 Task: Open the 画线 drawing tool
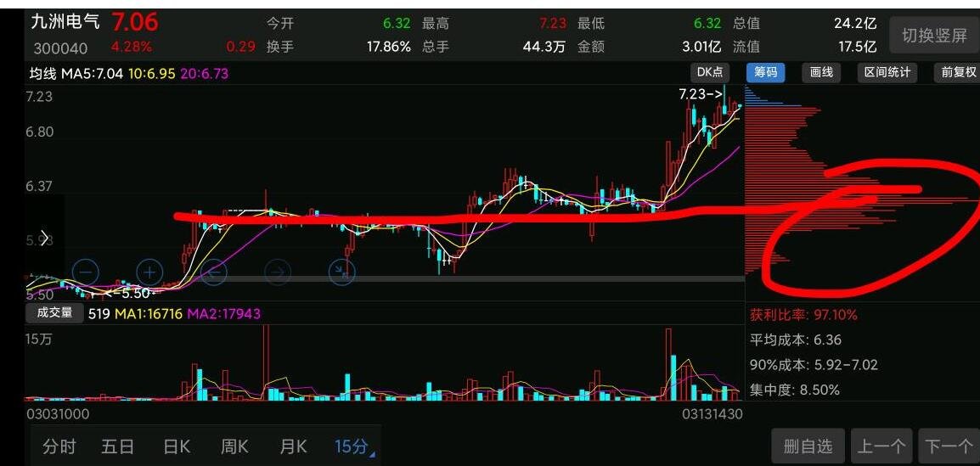tap(821, 72)
